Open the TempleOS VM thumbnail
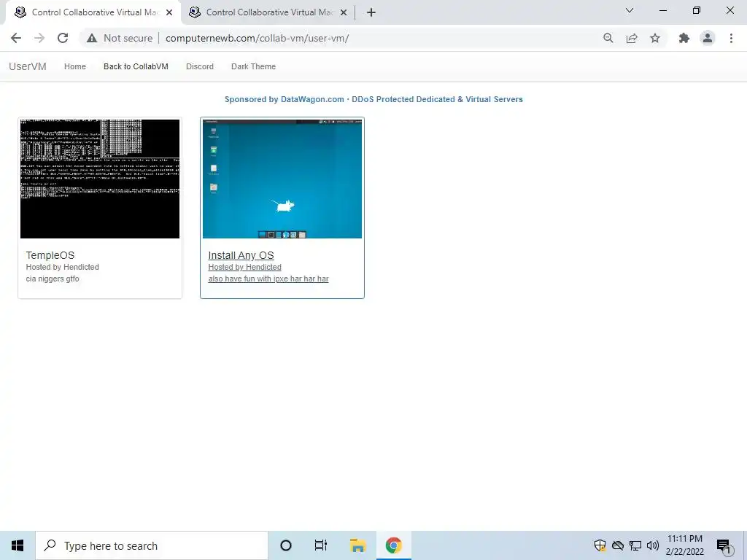747x560 pixels. (x=100, y=179)
